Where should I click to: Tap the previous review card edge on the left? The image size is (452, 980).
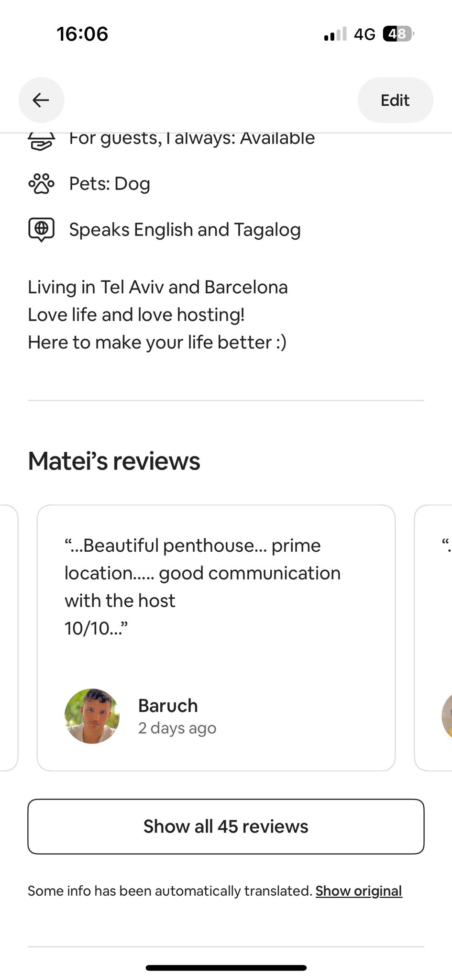9,636
